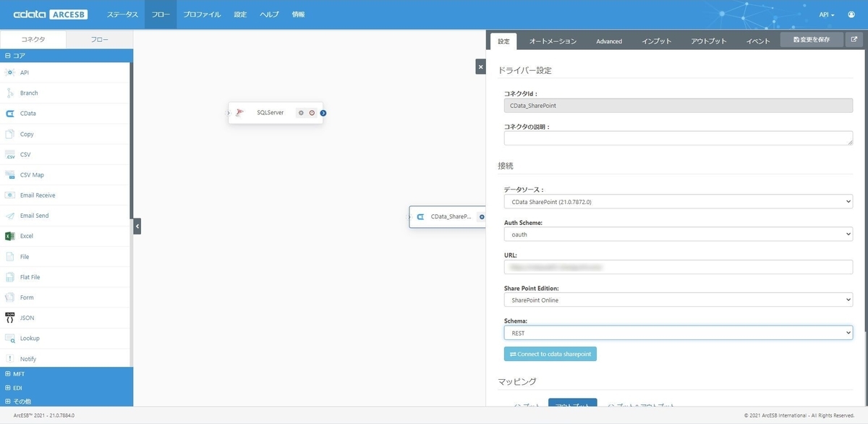Click the SQLServer node logo icon

click(240, 113)
